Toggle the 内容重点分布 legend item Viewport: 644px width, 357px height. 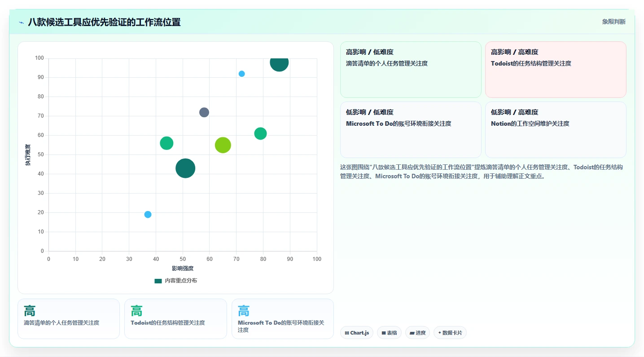pos(175,281)
